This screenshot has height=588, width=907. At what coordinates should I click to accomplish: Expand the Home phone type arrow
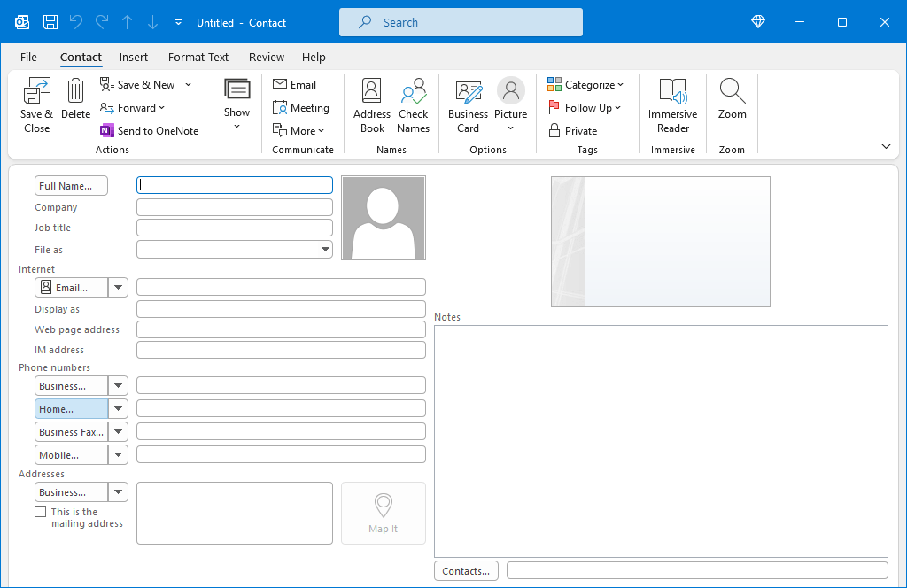(118, 409)
